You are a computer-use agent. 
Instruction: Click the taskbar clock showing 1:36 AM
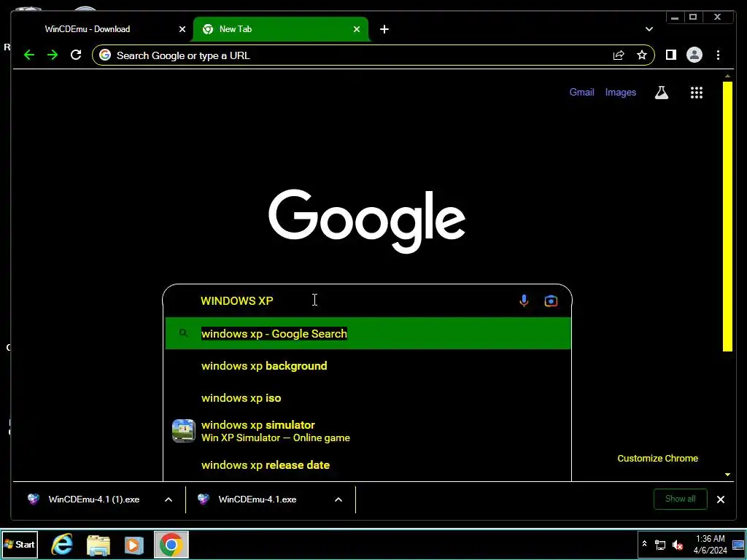(710, 544)
